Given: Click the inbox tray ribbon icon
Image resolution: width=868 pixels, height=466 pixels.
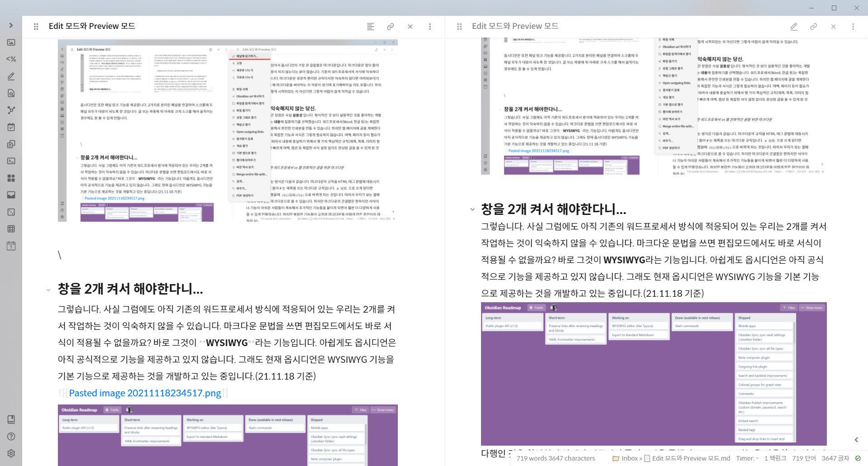Looking at the screenshot, I should pyautogui.click(x=11, y=195).
